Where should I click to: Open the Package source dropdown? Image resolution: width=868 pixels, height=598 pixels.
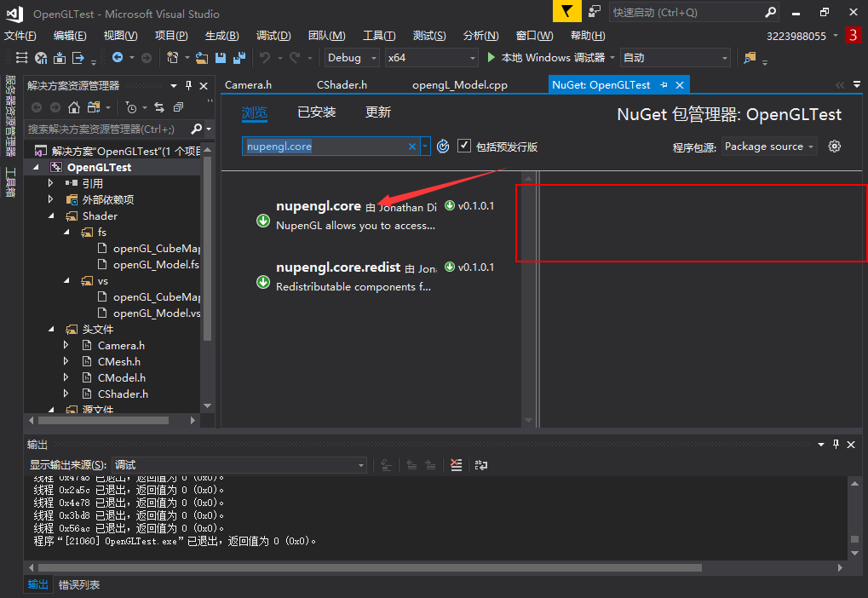(769, 147)
